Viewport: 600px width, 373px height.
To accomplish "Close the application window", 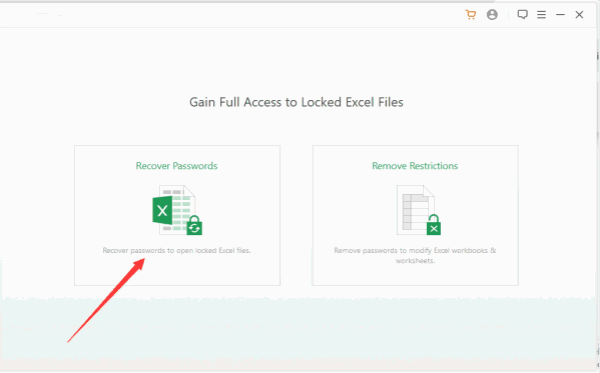I will 579,15.
